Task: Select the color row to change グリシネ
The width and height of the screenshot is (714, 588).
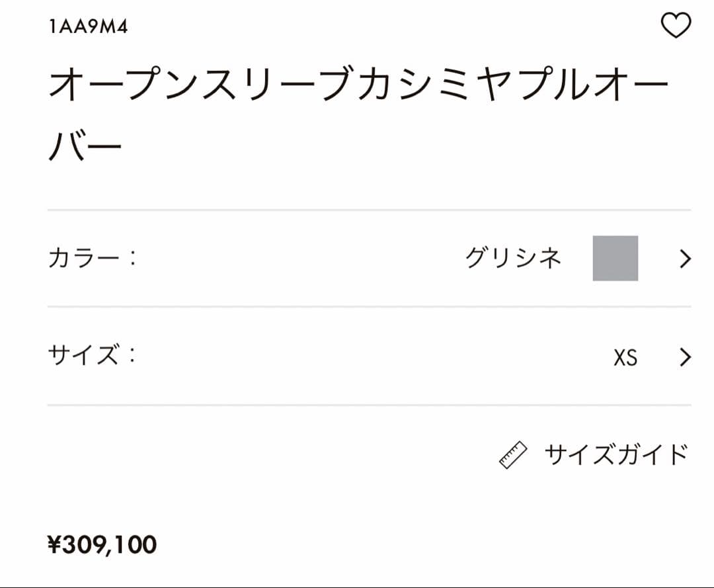Action: 364,259
